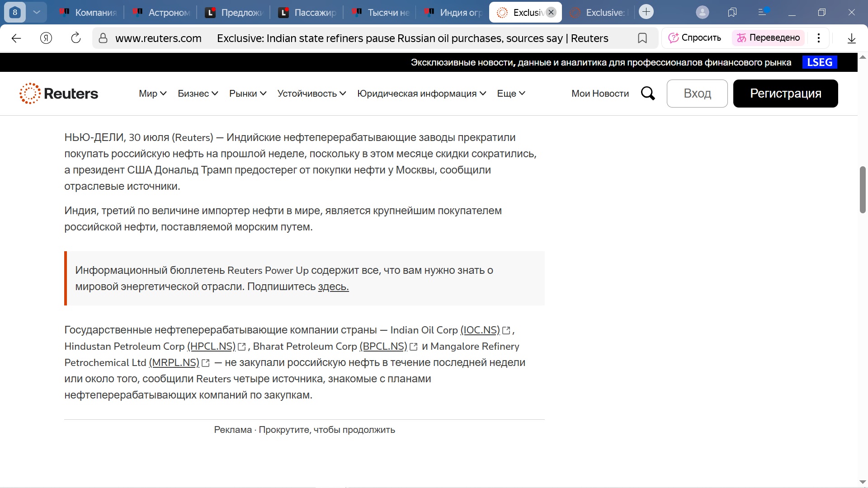868x488 pixels.
Task: Switch to the Предложи tab
Action: coord(234,13)
